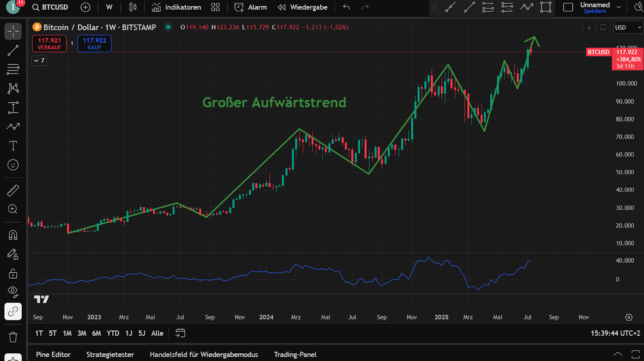Select the 5T time range

pyautogui.click(x=53, y=333)
